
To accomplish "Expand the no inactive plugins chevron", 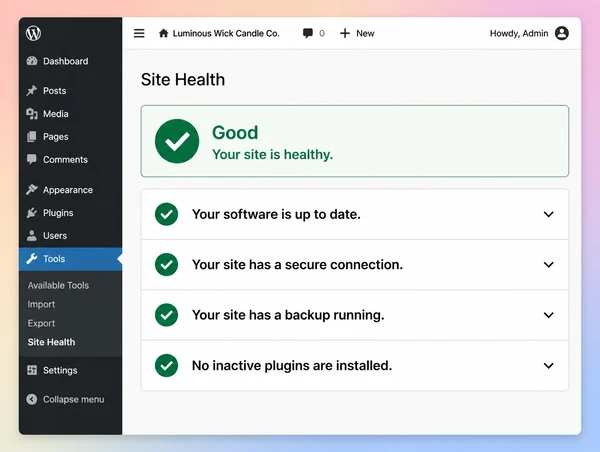I will pyautogui.click(x=549, y=366).
